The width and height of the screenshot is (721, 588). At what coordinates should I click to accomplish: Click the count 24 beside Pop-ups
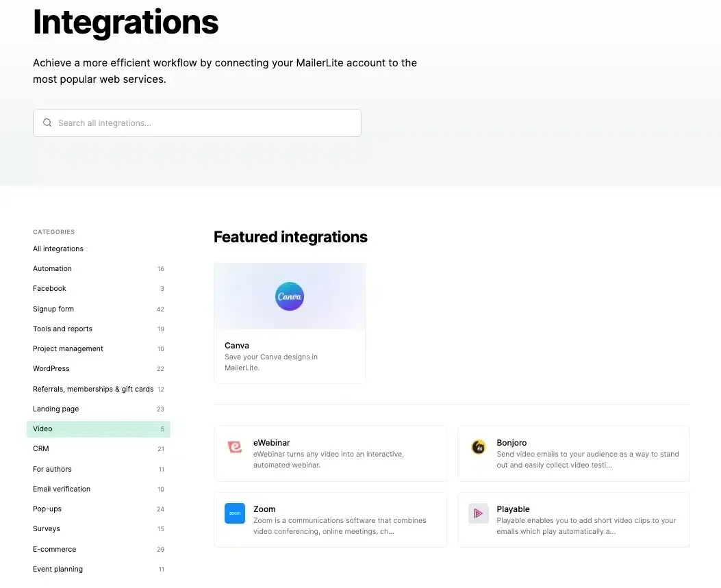(x=160, y=509)
